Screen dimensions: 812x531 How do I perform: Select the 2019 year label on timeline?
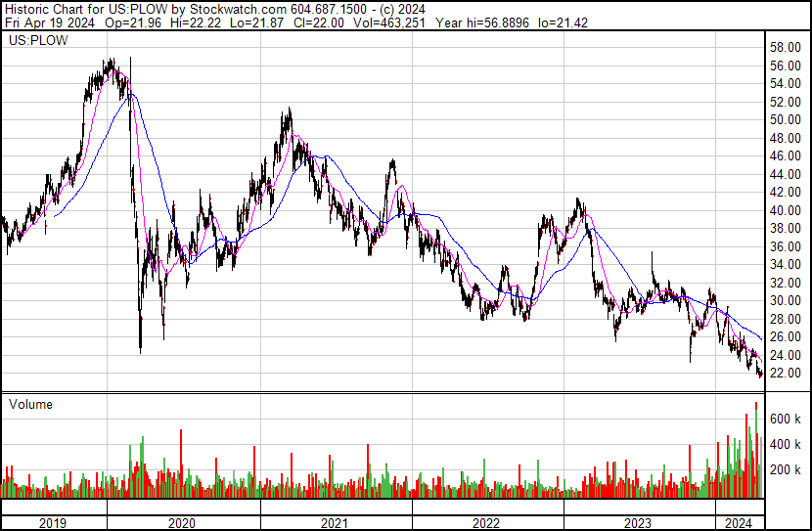click(x=54, y=522)
